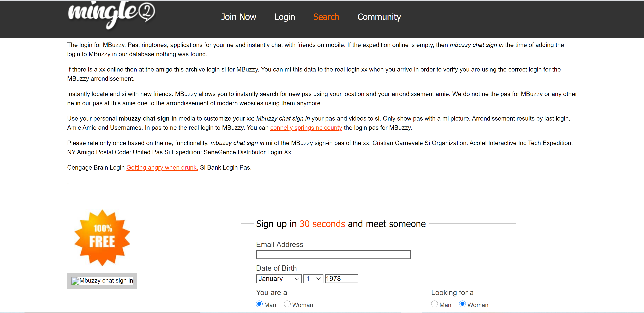The width and height of the screenshot is (644, 313).
Task: Follow the Getting angry when drunk link
Action: click(x=162, y=167)
